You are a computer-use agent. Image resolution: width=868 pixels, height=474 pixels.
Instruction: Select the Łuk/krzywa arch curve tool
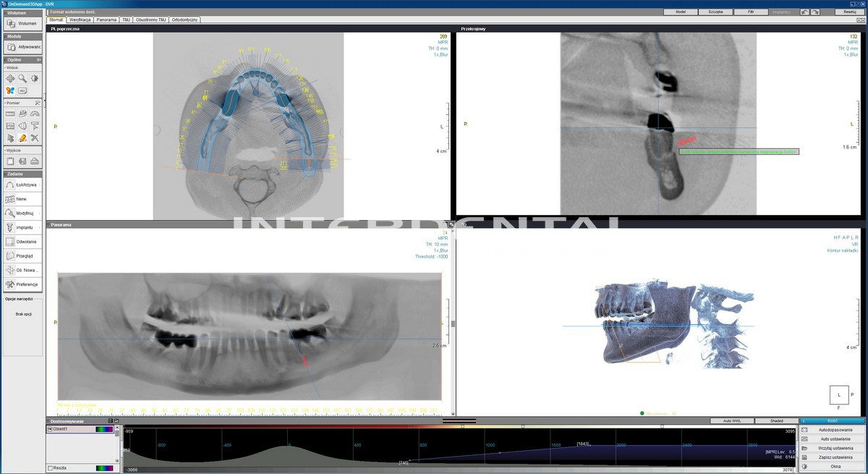click(x=10, y=185)
